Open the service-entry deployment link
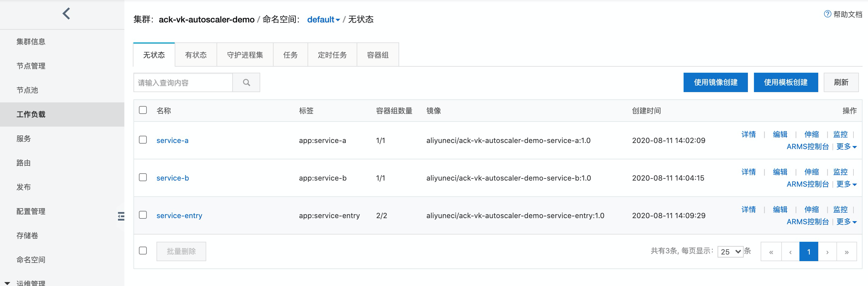 [179, 216]
